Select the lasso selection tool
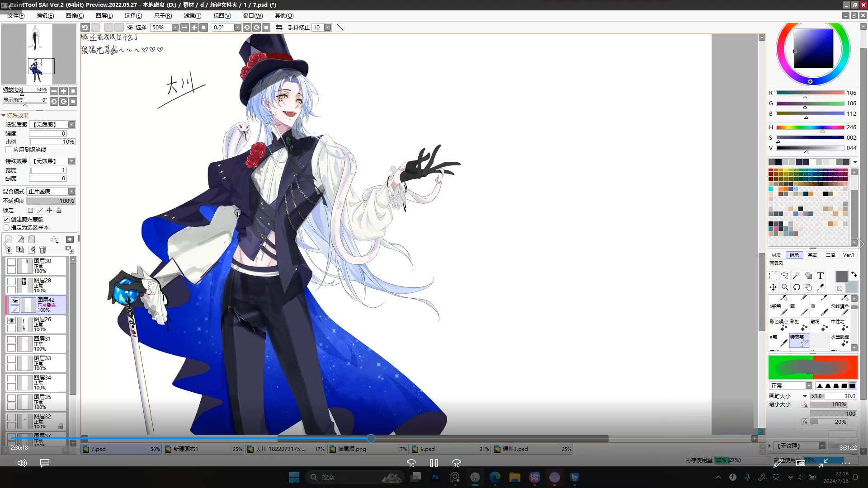Screen dimensions: 868x488 [785, 276]
